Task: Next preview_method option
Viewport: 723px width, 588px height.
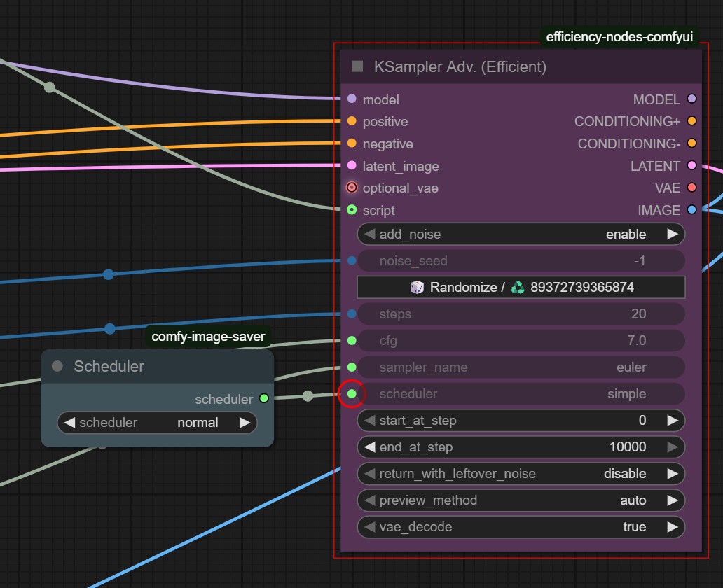Action: (673, 500)
